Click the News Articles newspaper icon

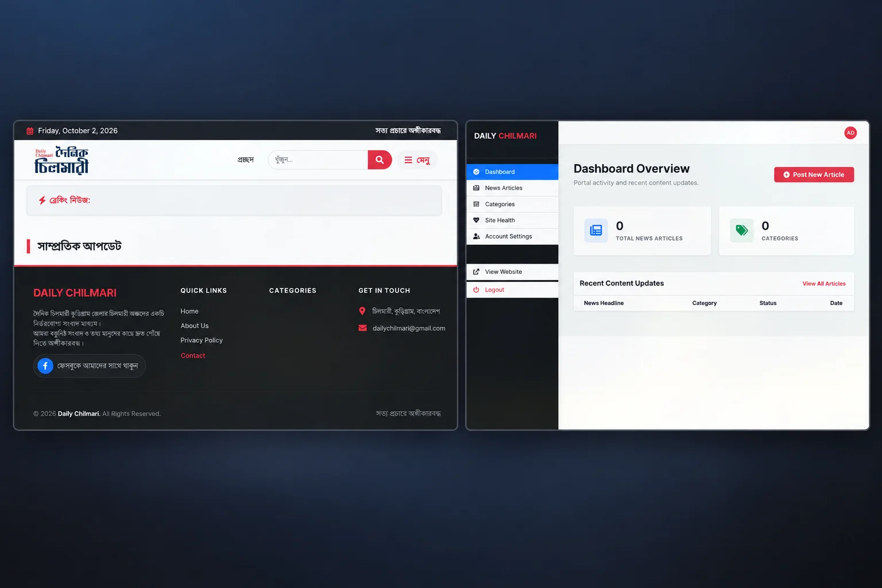click(476, 188)
